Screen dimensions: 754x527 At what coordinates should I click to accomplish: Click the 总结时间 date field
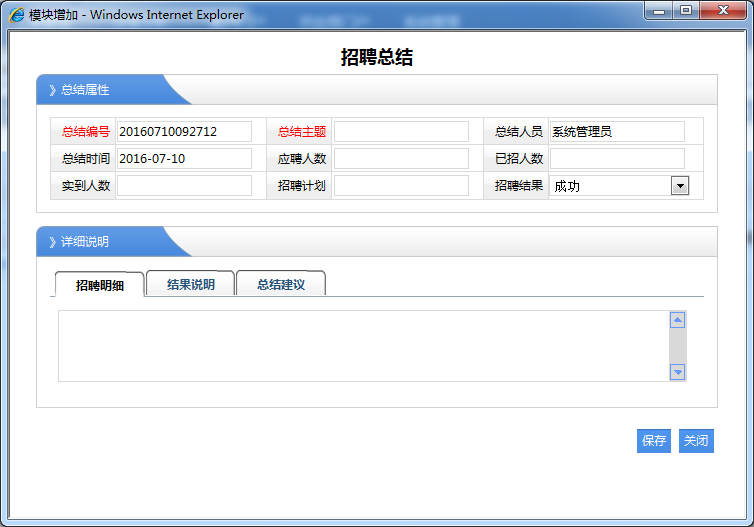point(184,159)
